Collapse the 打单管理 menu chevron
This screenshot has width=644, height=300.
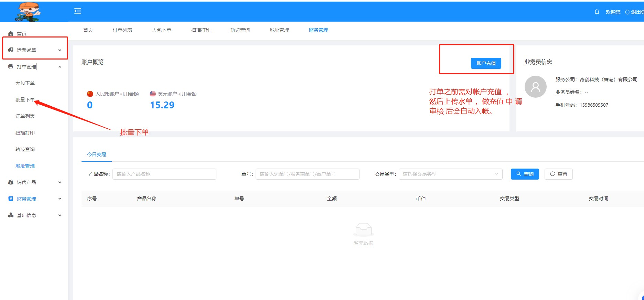[x=60, y=67]
